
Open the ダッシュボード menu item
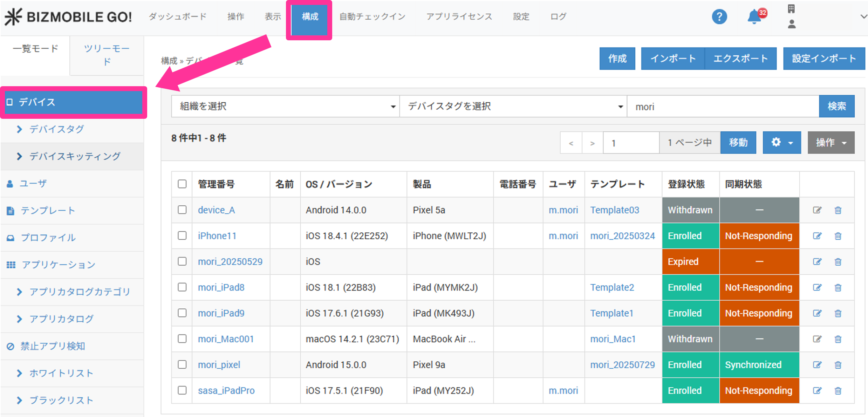(177, 16)
